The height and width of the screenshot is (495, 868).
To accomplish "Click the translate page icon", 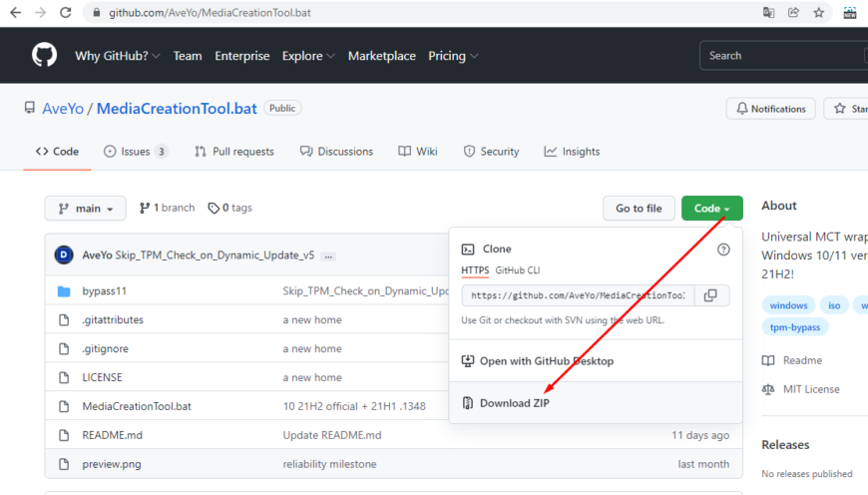I will pos(769,13).
